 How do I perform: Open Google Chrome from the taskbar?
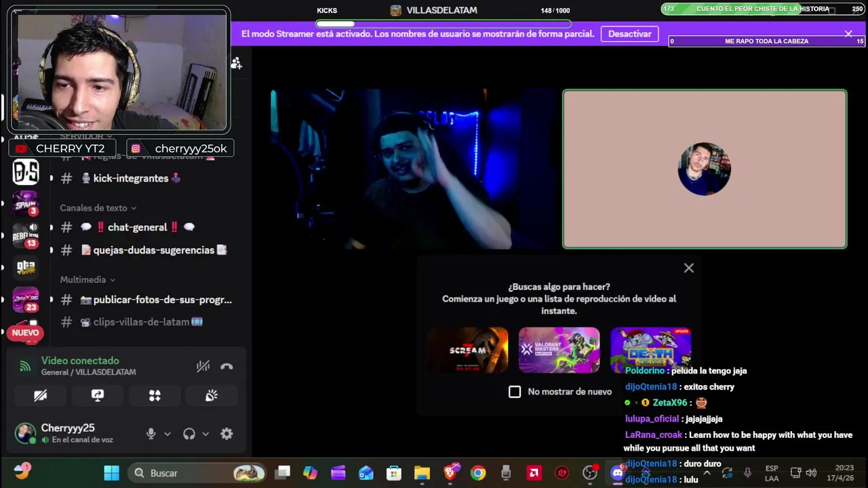478,473
